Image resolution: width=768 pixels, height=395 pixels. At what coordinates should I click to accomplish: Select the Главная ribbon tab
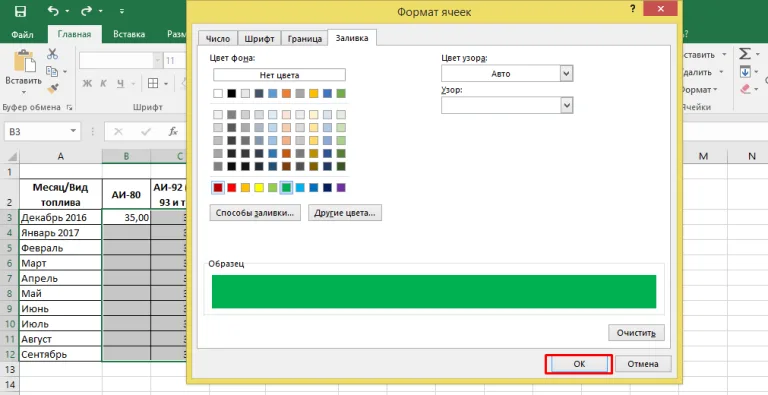74,34
